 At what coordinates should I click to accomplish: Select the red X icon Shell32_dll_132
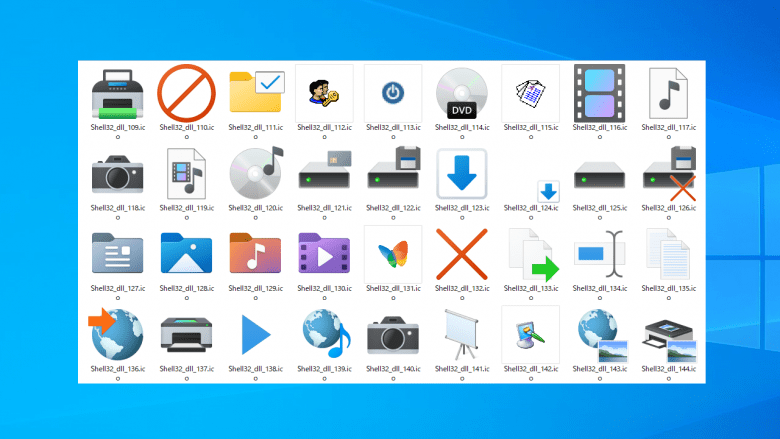pyautogui.click(x=462, y=254)
